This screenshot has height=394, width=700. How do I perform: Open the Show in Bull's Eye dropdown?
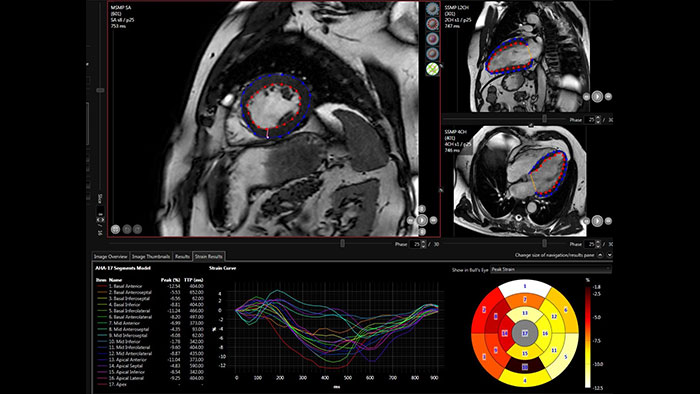(x=550, y=270)
